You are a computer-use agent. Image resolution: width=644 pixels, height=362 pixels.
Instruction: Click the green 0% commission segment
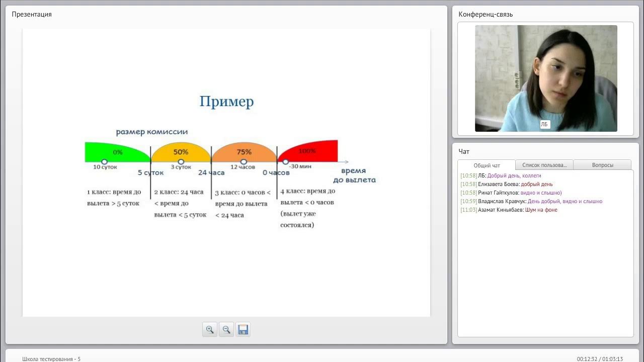point(118,152)
